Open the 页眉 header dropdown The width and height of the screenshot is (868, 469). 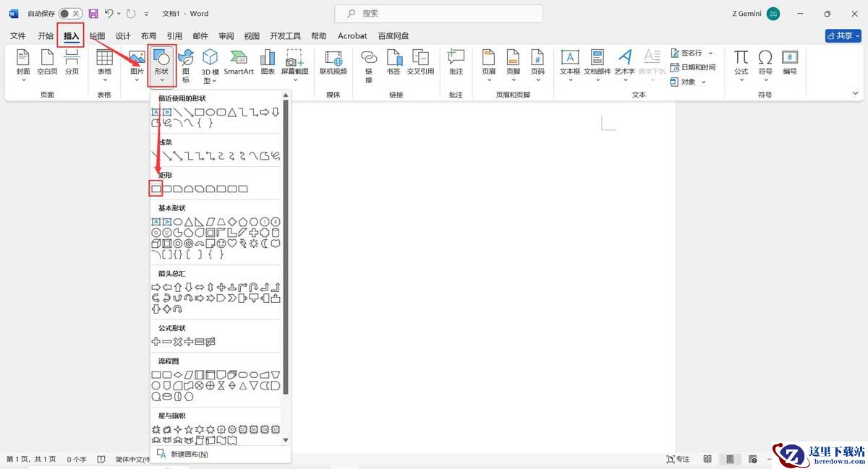[x=488, y=66]
